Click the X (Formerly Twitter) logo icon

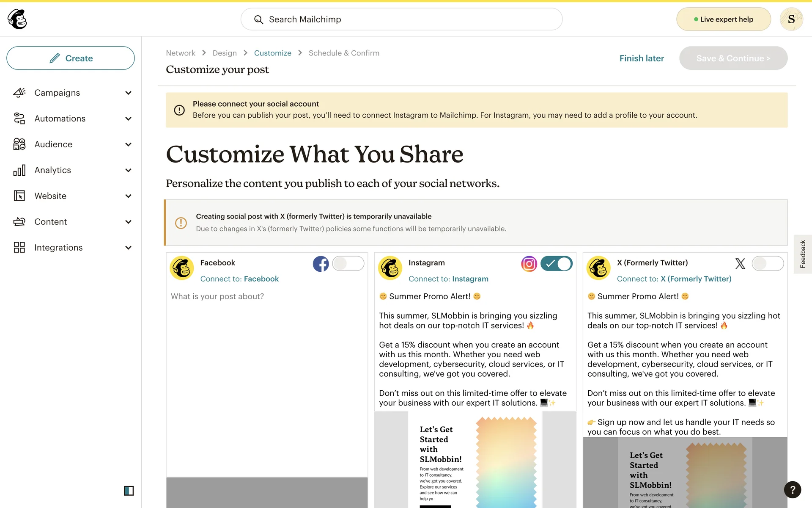[x=740, y=264]
